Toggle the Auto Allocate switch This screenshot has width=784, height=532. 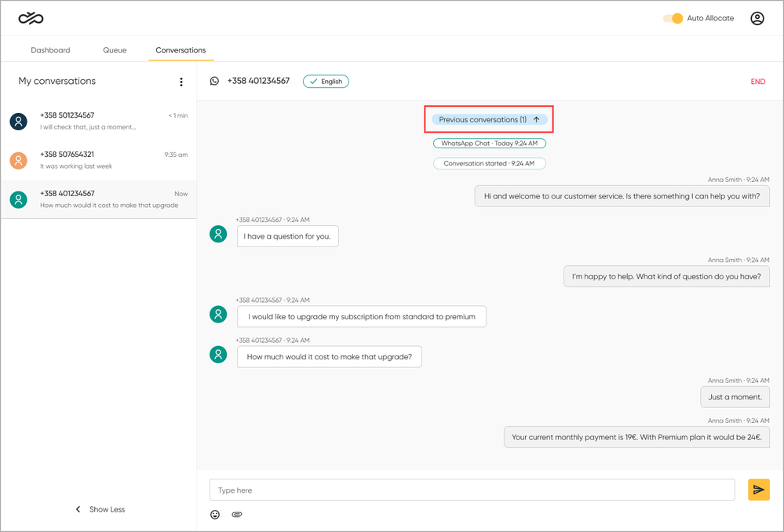(x=673, y=19)
